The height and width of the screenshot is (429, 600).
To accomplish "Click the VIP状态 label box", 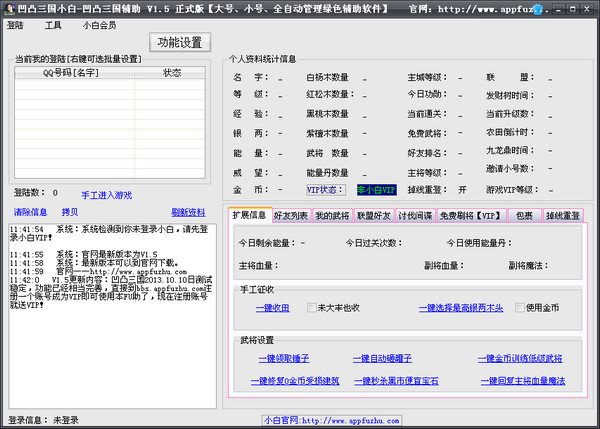I will click(326, 190).
